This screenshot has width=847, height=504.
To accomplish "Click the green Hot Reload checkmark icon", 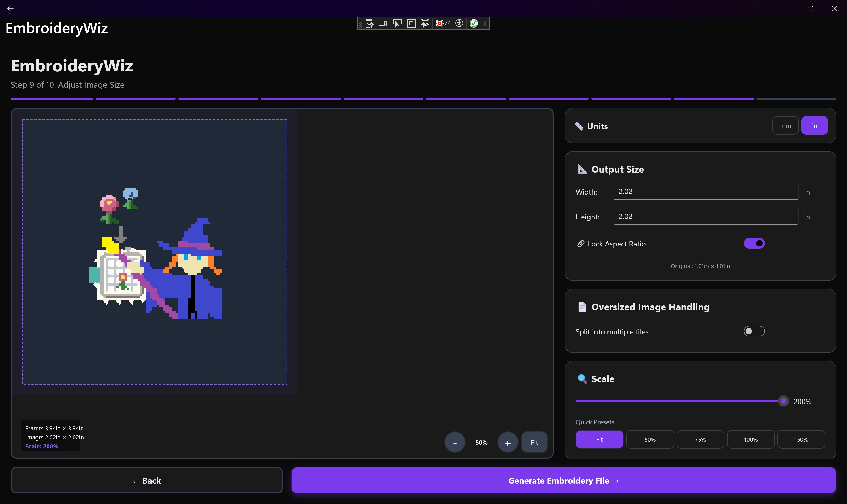I will tap(474, 24).
